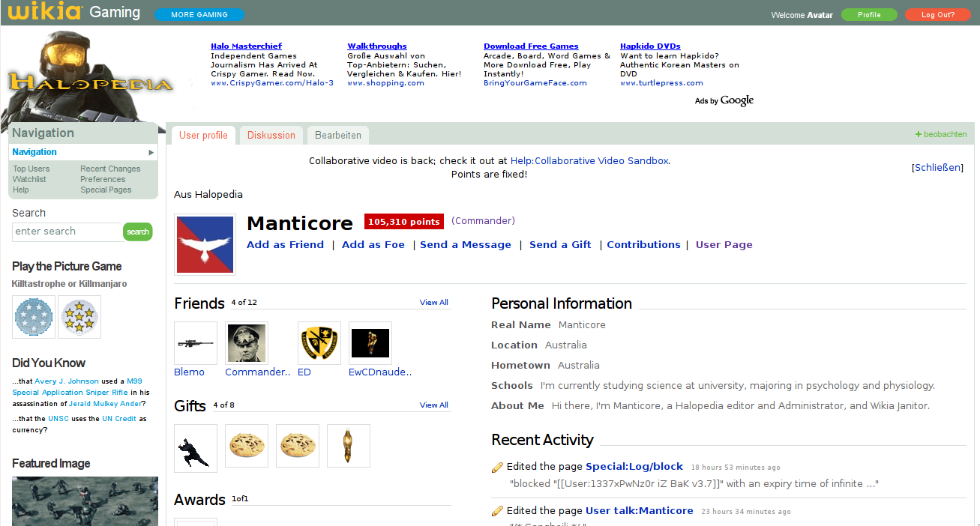Click Send a Message link

coord(466,245)
